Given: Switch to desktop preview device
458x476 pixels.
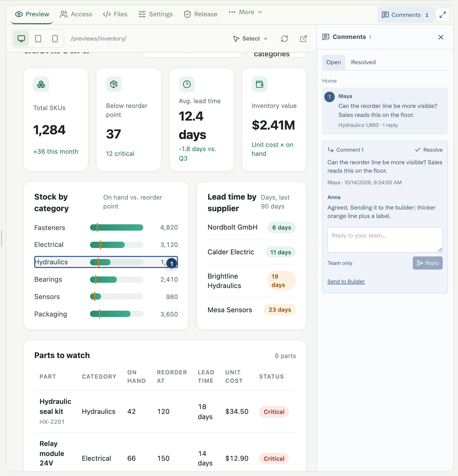Looking at the screenshot, I should tap(21, 39).
